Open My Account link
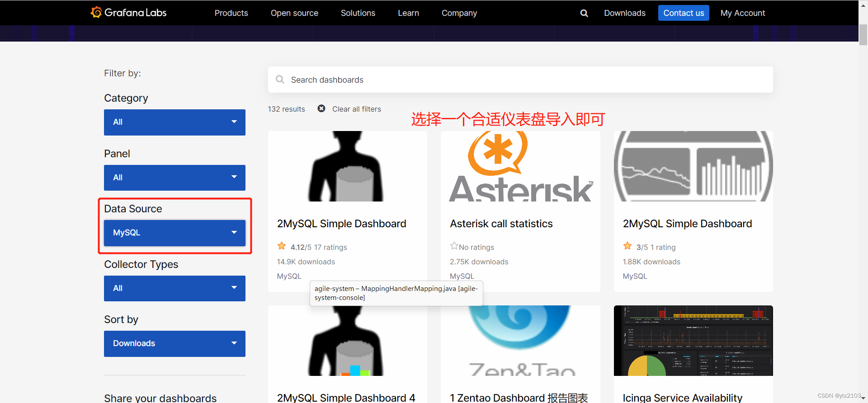868x403 pixels. [743, 13]
